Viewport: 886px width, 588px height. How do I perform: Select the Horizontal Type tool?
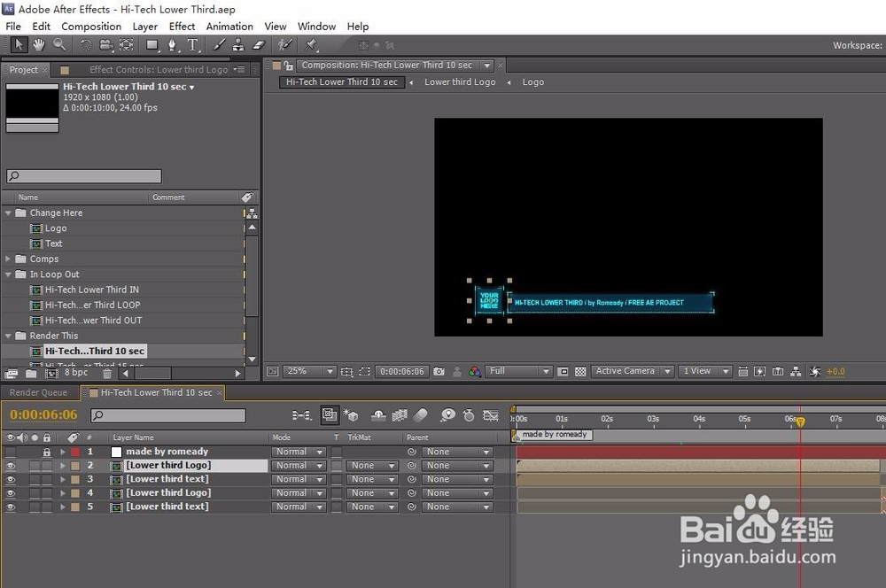tap(193, 44)
